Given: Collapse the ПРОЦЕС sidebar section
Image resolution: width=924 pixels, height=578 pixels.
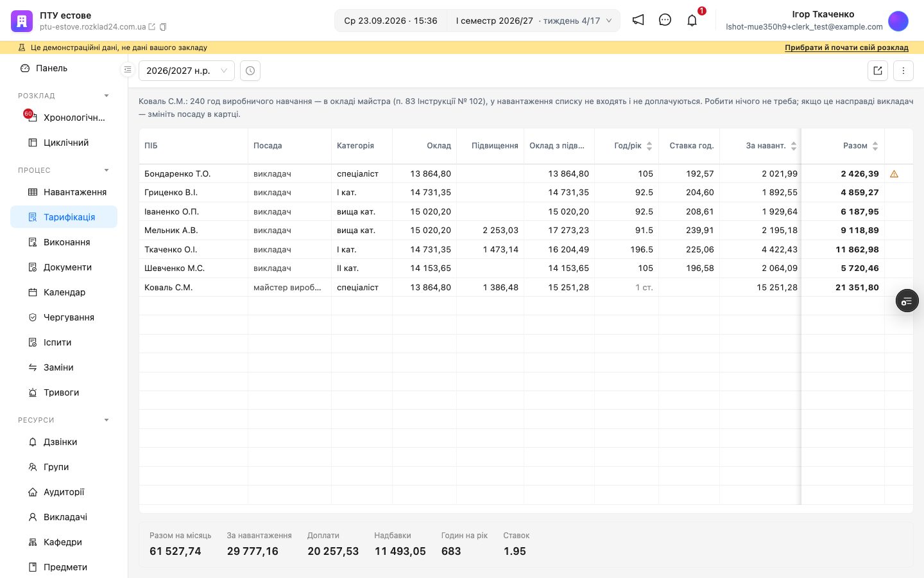Looking at the screenshot, I should tap(107, 170).
